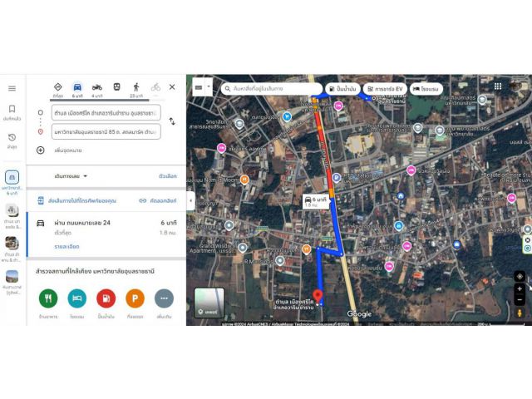Select motorcycle travel mode tab
Viewport: 532px width, 399px height.
[x=97, y=87]
